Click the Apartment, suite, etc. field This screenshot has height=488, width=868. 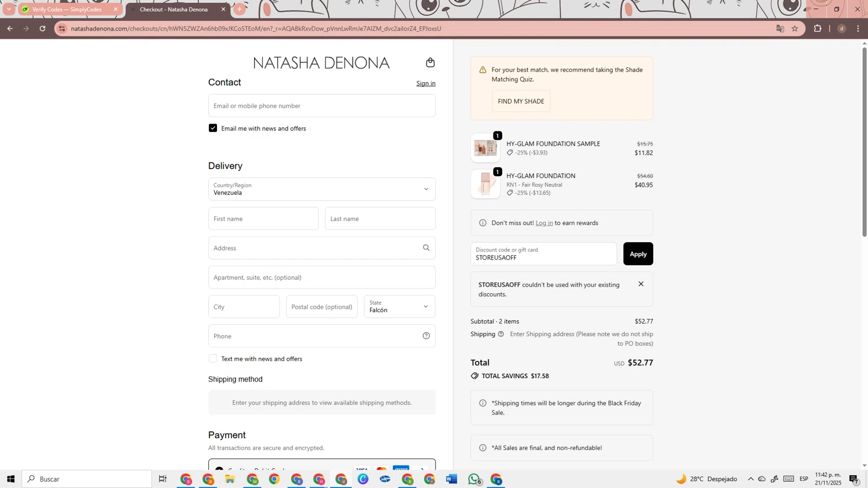click(322, 278)
